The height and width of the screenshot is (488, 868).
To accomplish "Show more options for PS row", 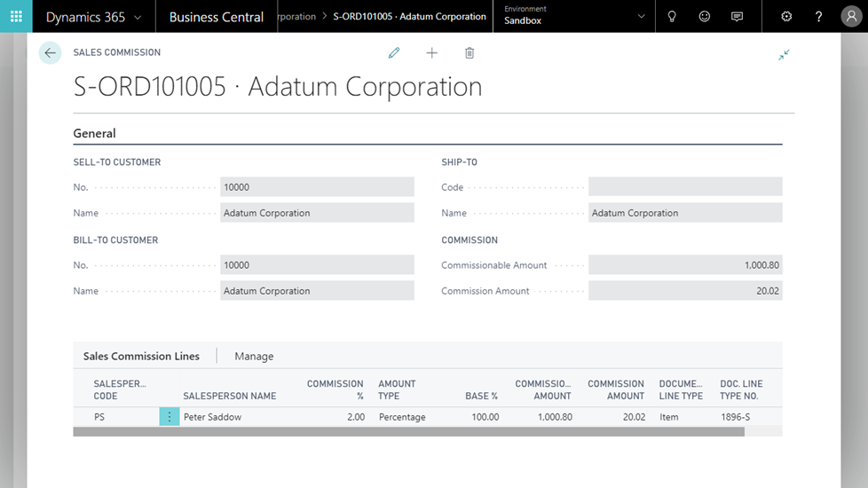I will pos(170,417).
